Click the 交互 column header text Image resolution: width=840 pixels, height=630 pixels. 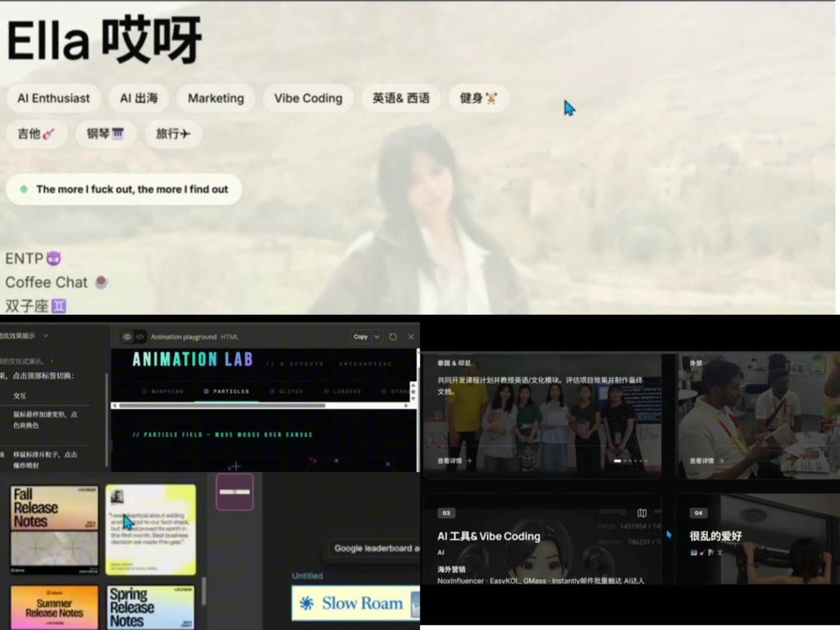pyautogui.click(x=20, y=395)
